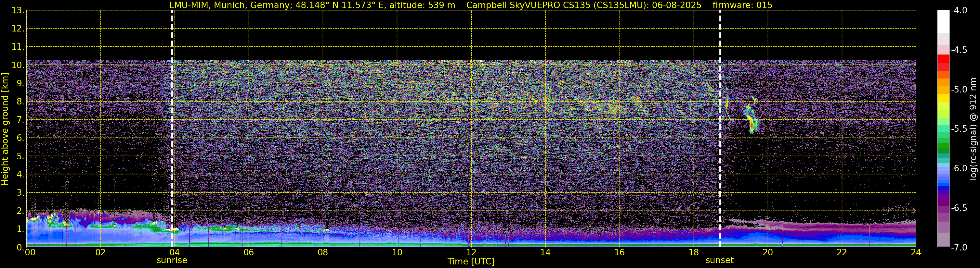
Task: Click the time-axis tick label "02"
Action: coord(100,253)
